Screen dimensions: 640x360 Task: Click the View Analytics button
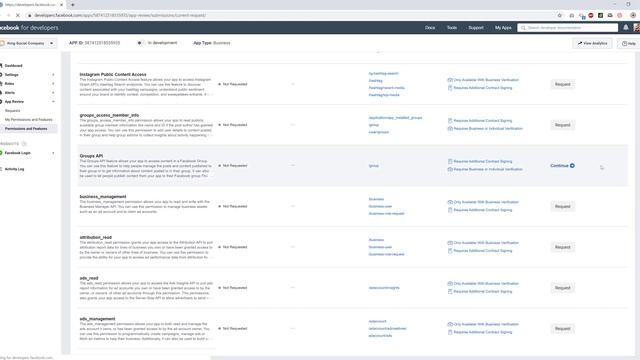592,43
